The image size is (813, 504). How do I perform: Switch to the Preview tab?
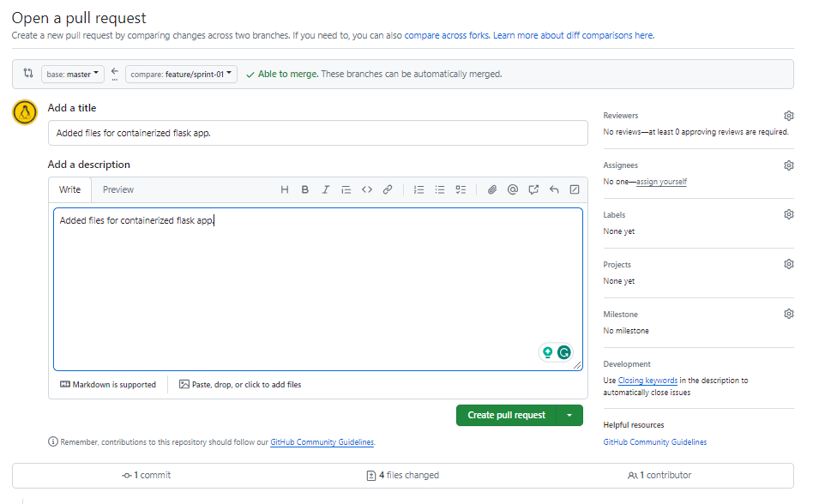point(118,189)
